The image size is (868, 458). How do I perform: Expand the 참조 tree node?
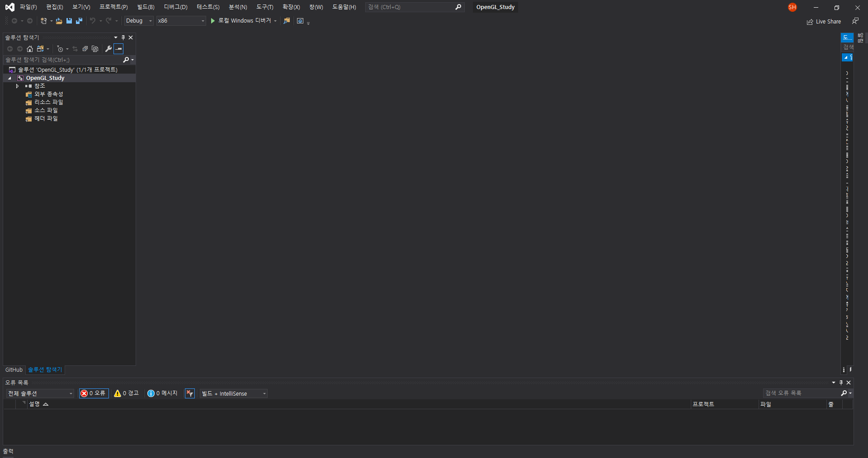point(17,86)
